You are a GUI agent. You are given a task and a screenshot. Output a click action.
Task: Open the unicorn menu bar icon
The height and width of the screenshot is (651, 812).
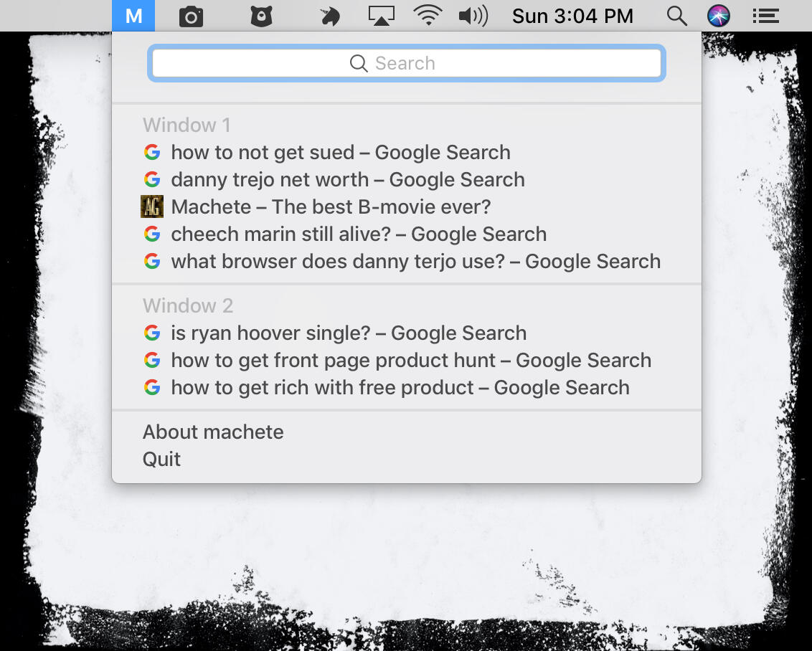coord(329,16)
